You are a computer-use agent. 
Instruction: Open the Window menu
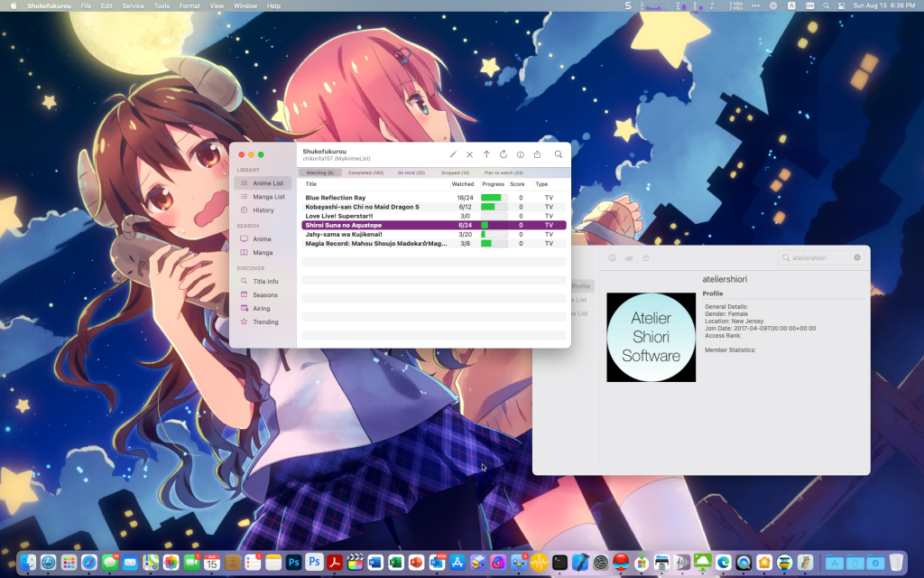pyautogui.click(x=245, y=6)
